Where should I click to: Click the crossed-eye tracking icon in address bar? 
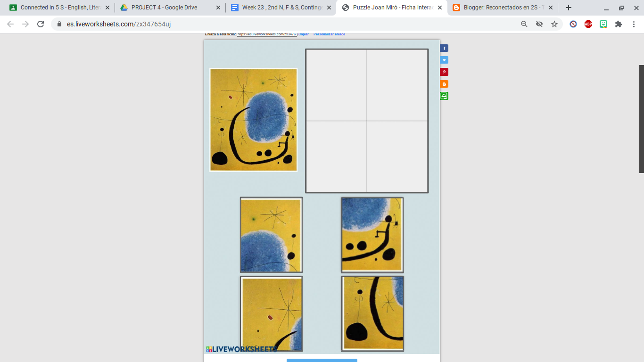[539, 24]
